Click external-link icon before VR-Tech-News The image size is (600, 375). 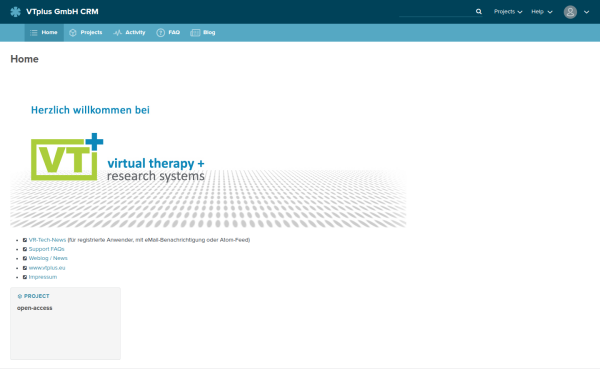(x=25, y=240)
